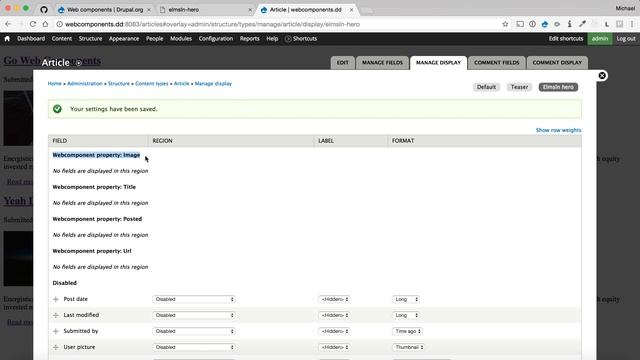Open the Configuration admin menu
The image size is (640, 360).
[216, 39]
